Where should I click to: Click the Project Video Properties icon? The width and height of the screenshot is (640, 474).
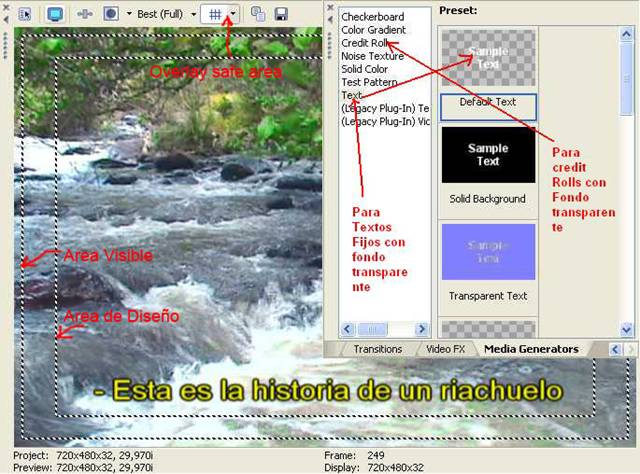coord(25,14)
